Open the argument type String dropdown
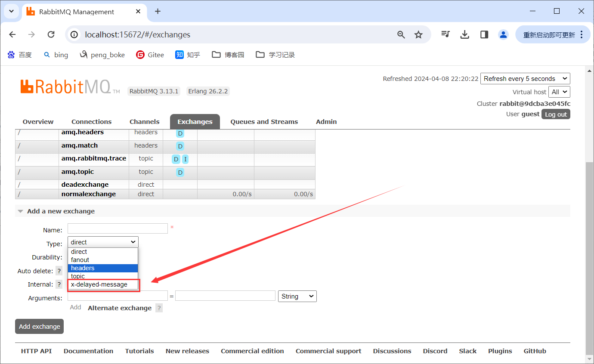 297,296
